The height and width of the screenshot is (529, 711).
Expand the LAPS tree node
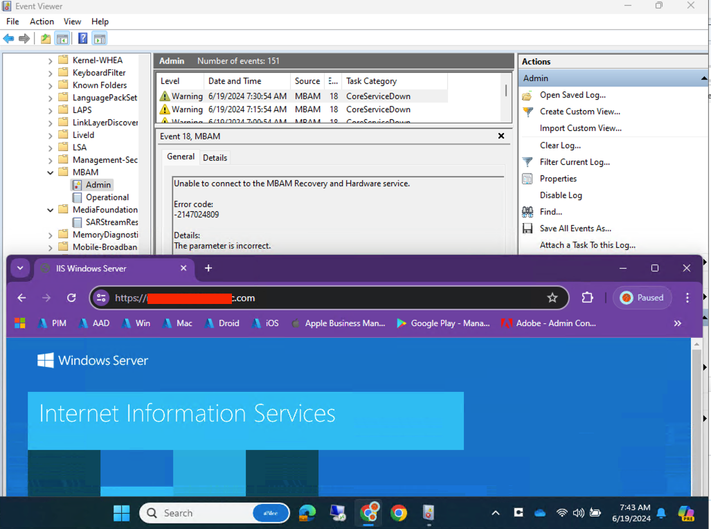point(50,110)
